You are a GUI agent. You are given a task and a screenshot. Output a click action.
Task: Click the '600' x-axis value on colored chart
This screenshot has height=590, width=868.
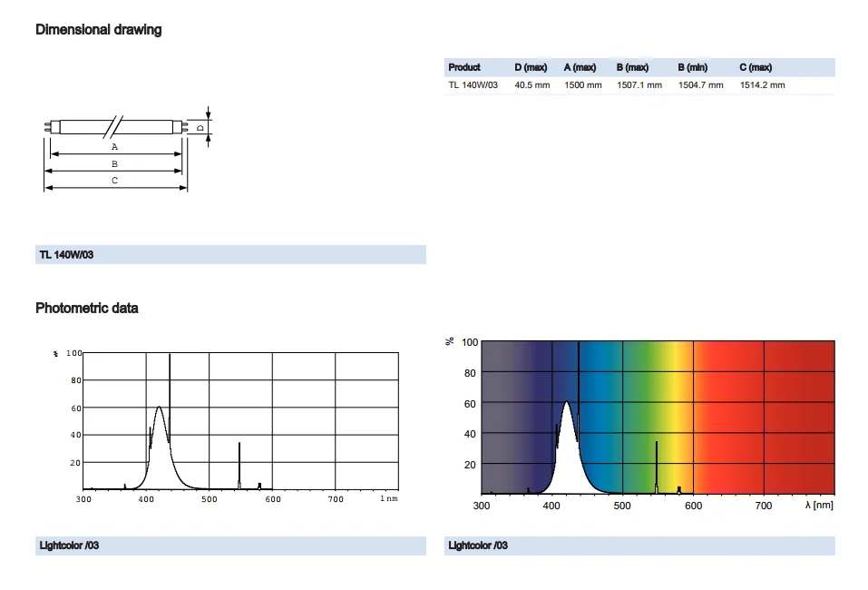click(693, 506)
